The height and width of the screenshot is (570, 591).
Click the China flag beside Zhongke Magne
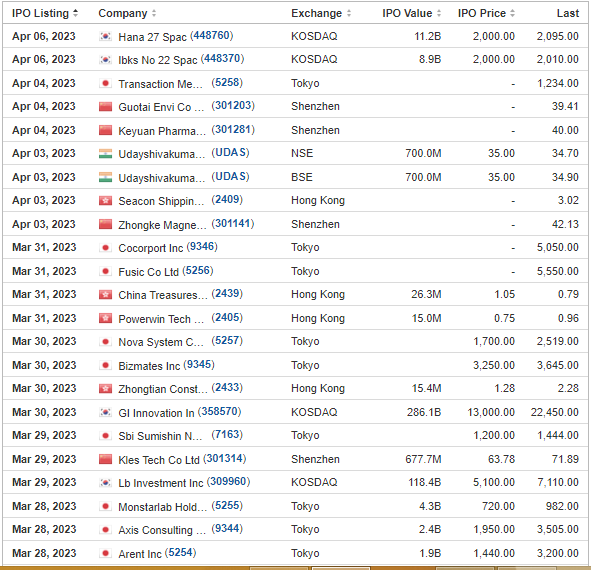(x=105, y=224)
